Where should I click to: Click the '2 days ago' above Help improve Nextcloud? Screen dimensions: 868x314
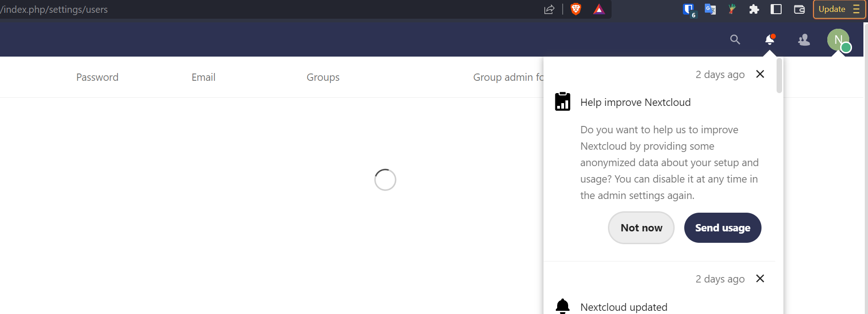point(720,74)
